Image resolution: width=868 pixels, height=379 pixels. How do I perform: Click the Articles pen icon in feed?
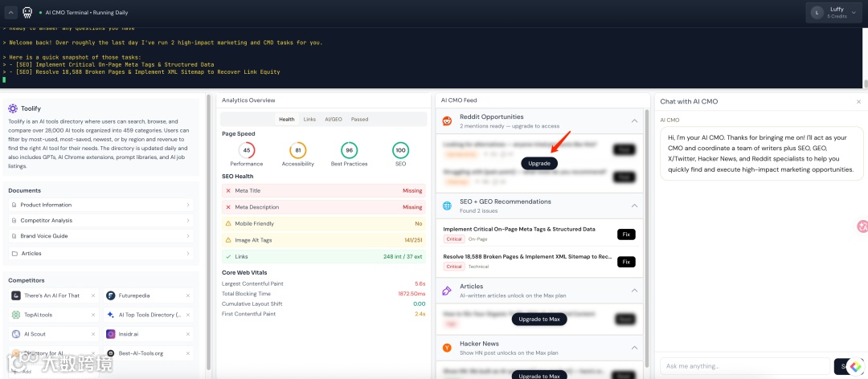pos(448,291)
